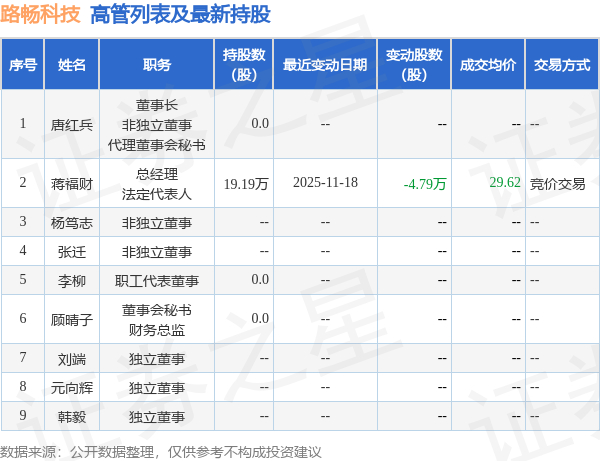Click the name 刘端

pyautogui.click(x=72, y=359)
